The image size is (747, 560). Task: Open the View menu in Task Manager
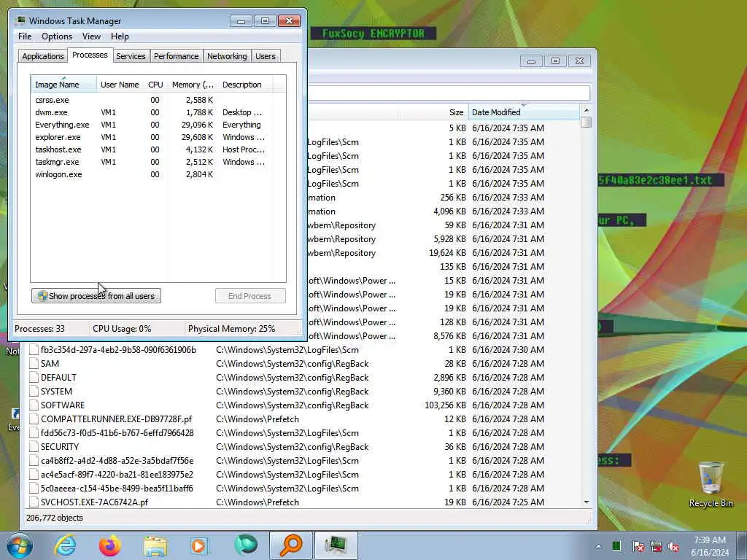[91, 36]
